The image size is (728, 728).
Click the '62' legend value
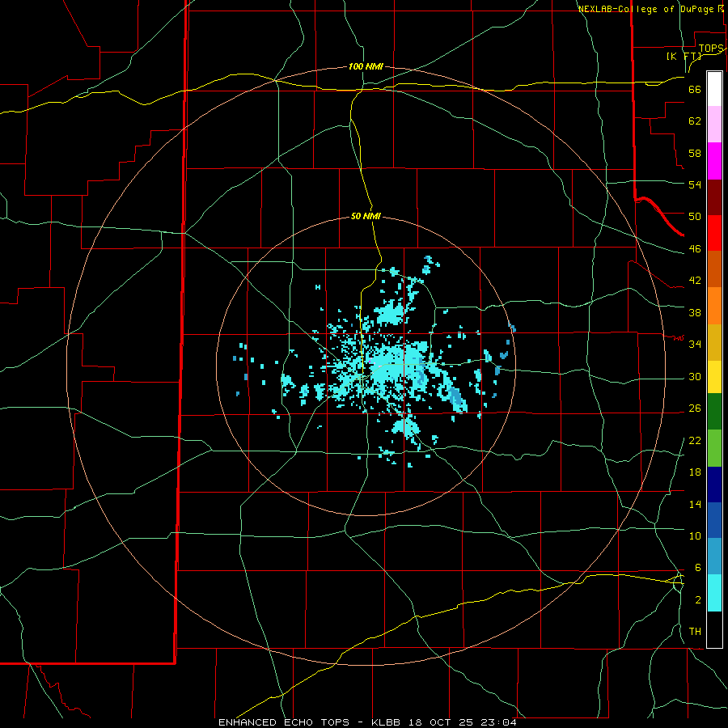695,121
